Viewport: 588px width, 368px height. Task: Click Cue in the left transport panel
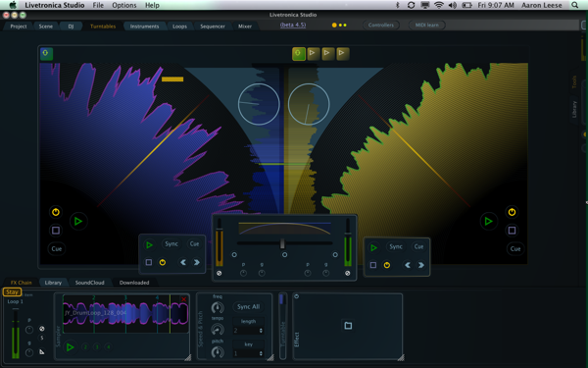[x=194, y=243]
